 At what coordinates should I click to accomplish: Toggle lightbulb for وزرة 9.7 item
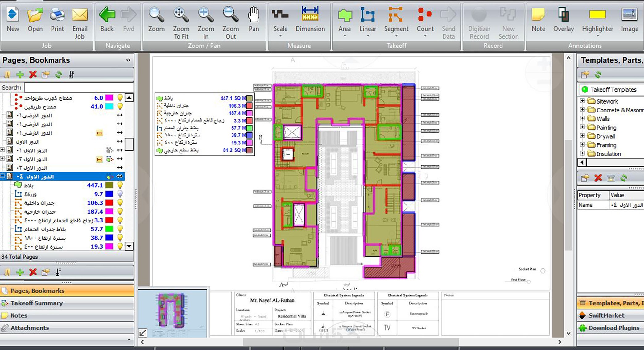click(x=120, y=194)
